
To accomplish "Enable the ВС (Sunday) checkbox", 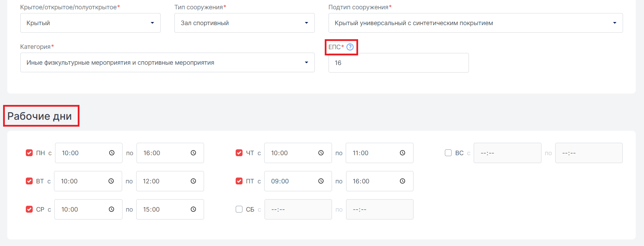I will (x=448, y=153).
